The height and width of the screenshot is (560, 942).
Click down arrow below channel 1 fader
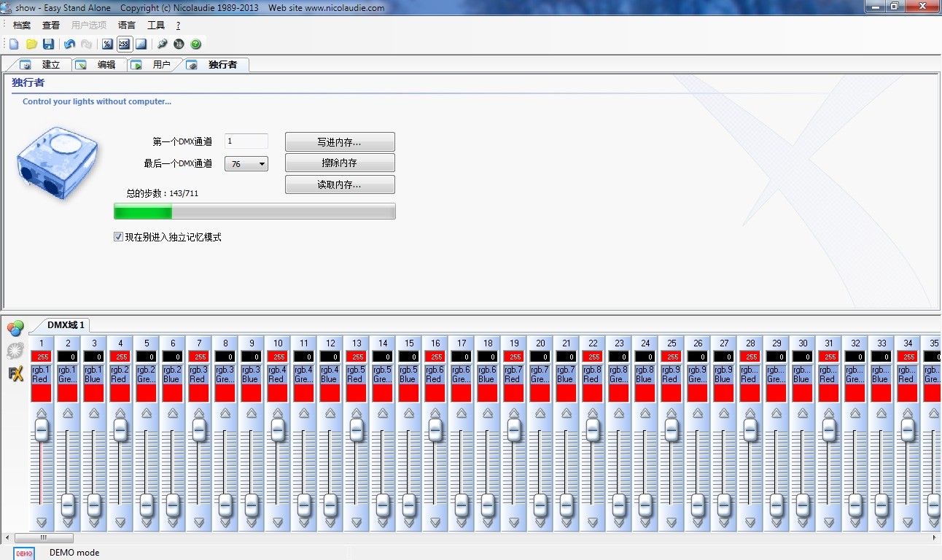[x=42, y=522]
